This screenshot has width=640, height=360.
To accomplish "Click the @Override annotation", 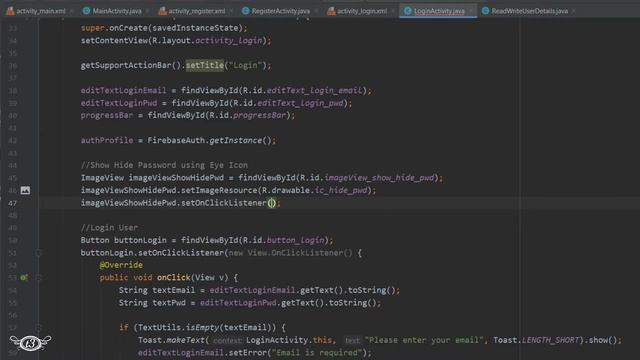I will [121, 265].
